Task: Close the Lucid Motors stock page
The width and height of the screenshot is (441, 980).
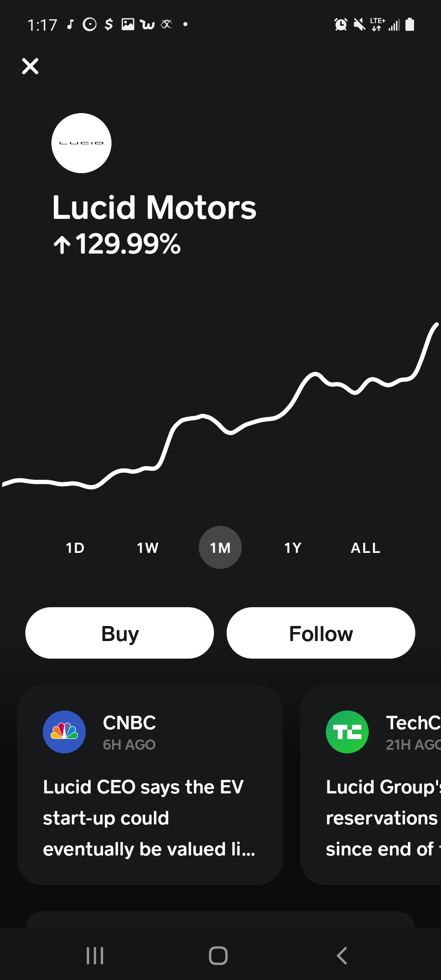Action: 30,66
